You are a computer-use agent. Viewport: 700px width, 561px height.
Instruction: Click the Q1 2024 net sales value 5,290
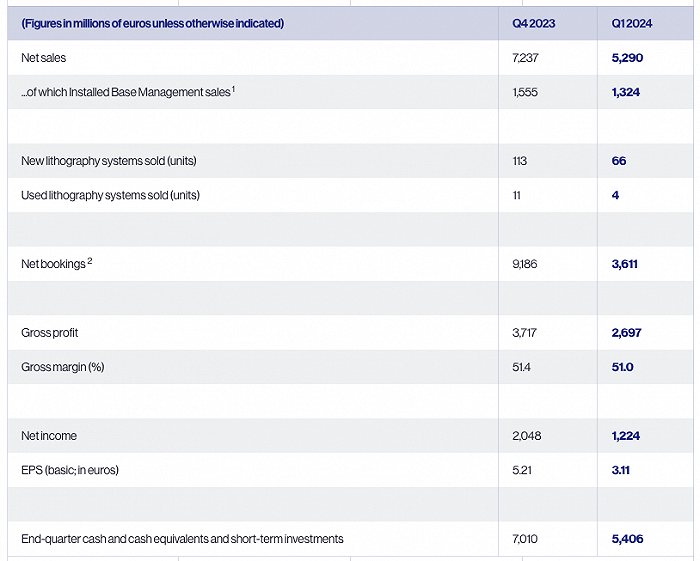[x=627, y=58]
